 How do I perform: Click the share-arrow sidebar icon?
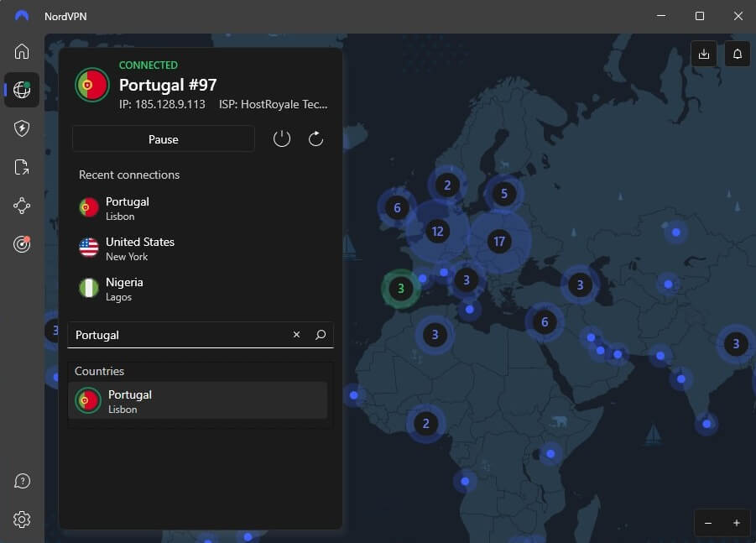coord(22,167)
